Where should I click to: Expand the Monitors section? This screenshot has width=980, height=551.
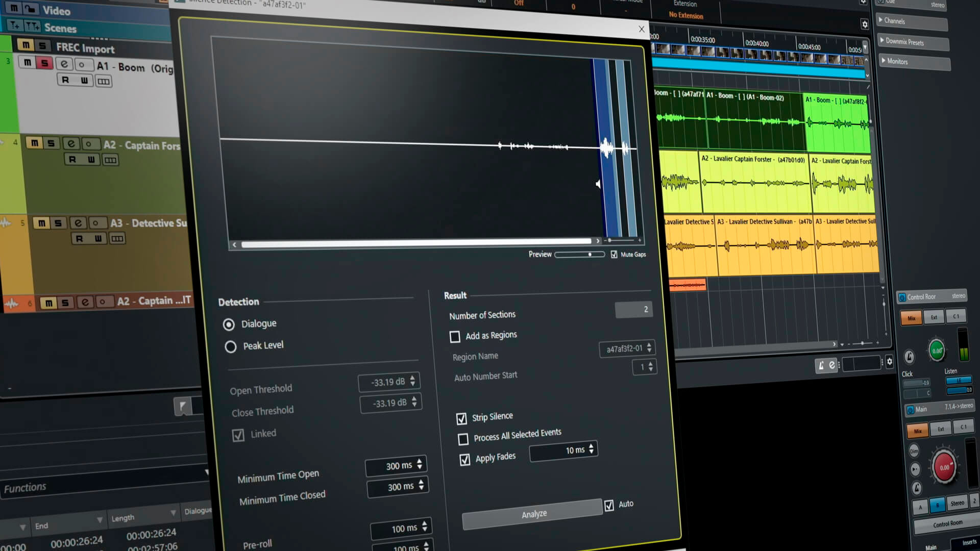tap(897, 61)
